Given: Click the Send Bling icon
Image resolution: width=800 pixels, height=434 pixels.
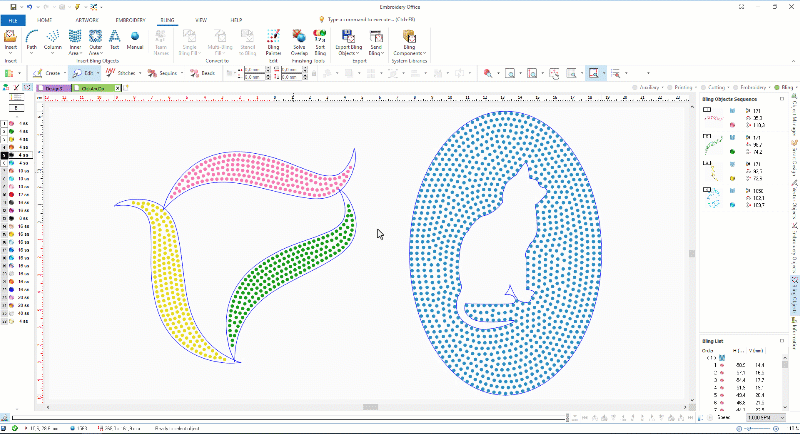Looking at the screenshot, I should (x=377, y=40).
